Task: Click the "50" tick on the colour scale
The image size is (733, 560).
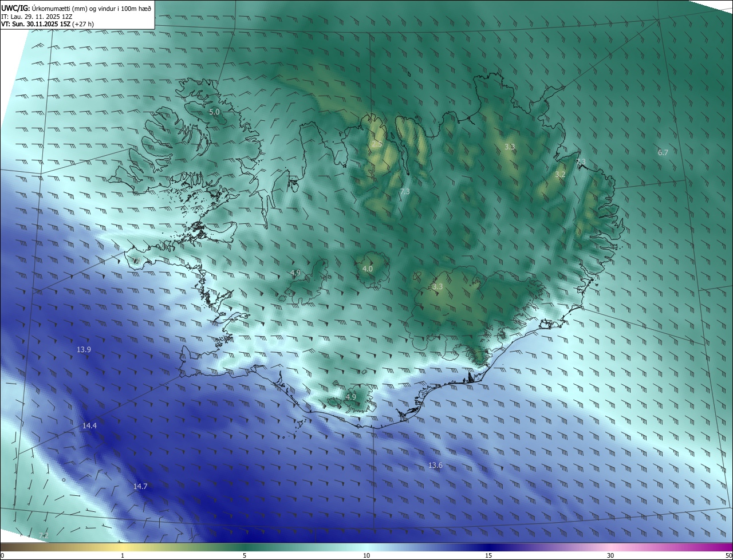Action: [728, 556]
